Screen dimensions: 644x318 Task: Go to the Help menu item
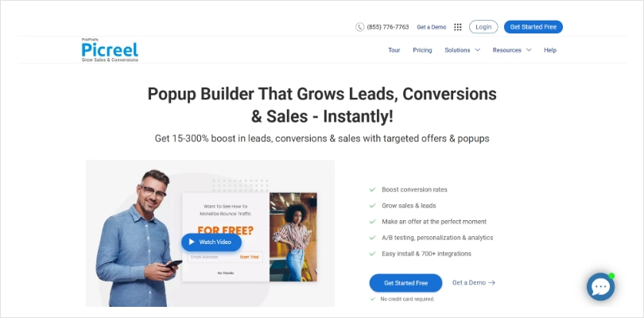pyautogui.click(x=550, y=50)
